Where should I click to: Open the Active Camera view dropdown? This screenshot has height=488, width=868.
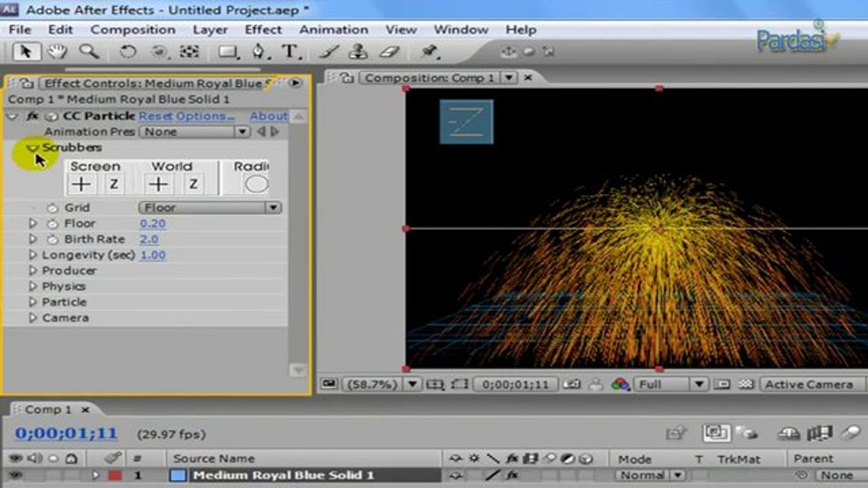(813, 384)
